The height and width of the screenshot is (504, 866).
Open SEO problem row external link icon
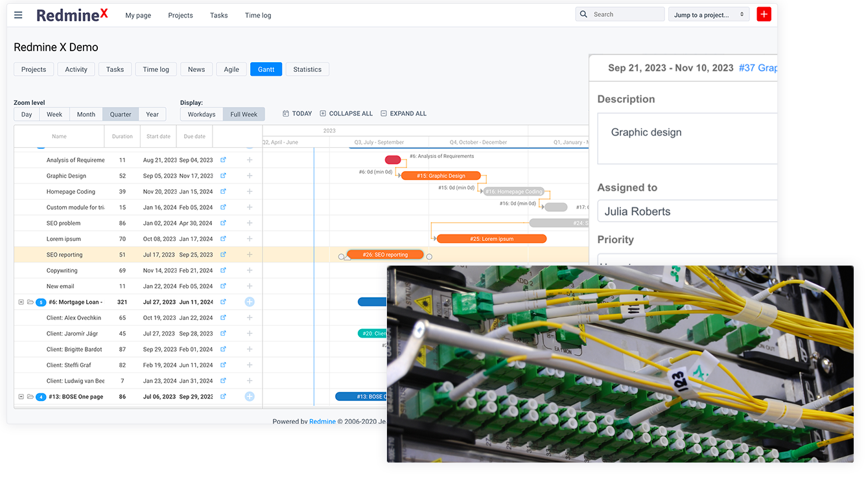pos(223,223)
